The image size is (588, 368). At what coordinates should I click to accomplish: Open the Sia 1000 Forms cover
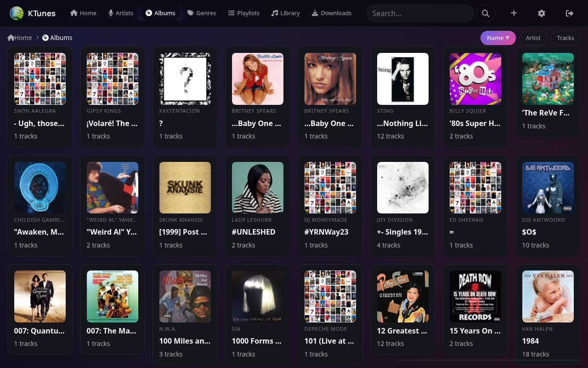click(258, 297)
